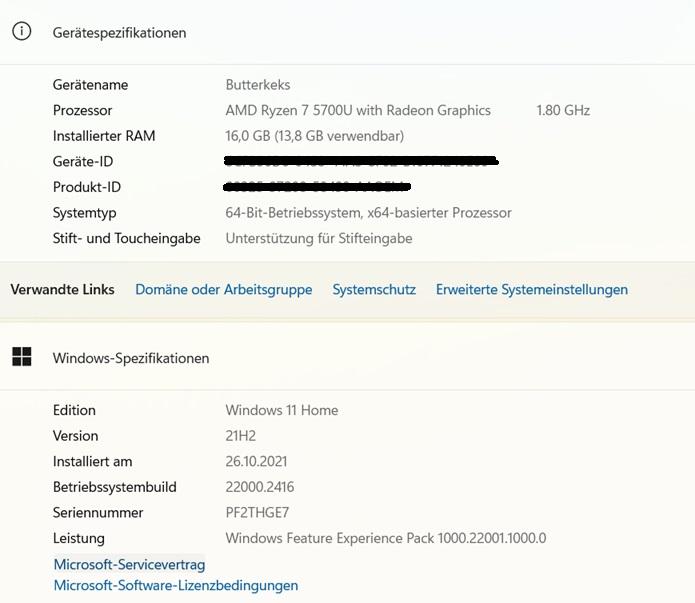Screen dimensions: 695x603
Task: Collapse the Gerätespezifikationen section header
Action: click(119, 32)
